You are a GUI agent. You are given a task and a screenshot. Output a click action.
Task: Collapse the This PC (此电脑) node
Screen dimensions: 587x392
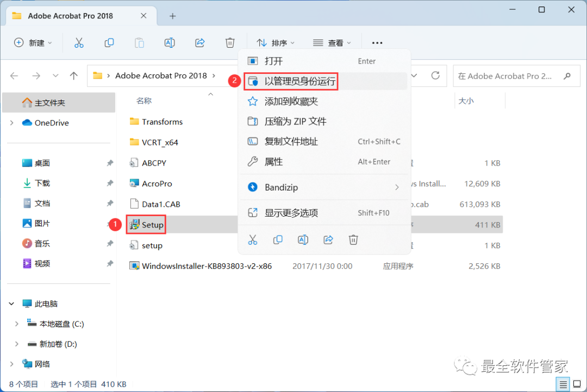(11, 304)
